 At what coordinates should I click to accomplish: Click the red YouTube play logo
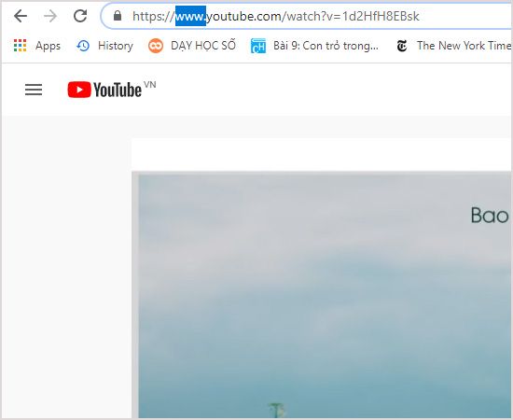(x=79, y=90)
